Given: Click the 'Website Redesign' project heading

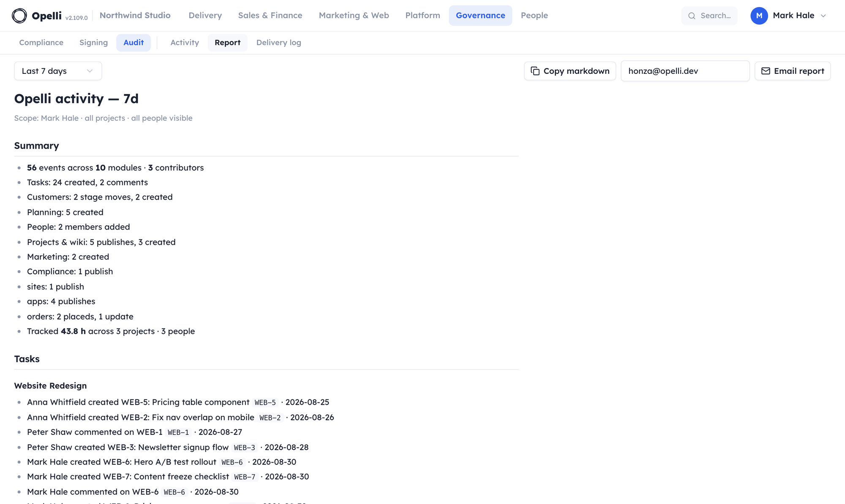Looking at the screenshot, I should [x=50, y=386].
